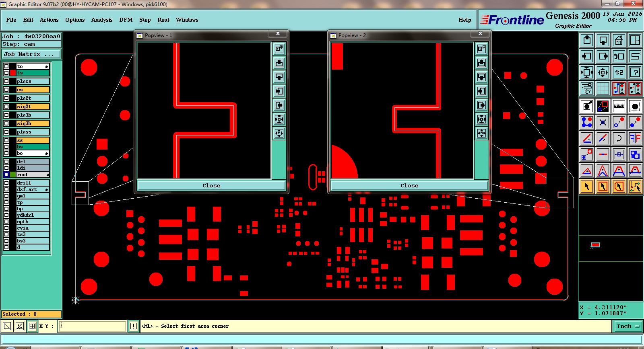
Task: Click the grid snap icon beside X Y field
Action: [32, 326]
